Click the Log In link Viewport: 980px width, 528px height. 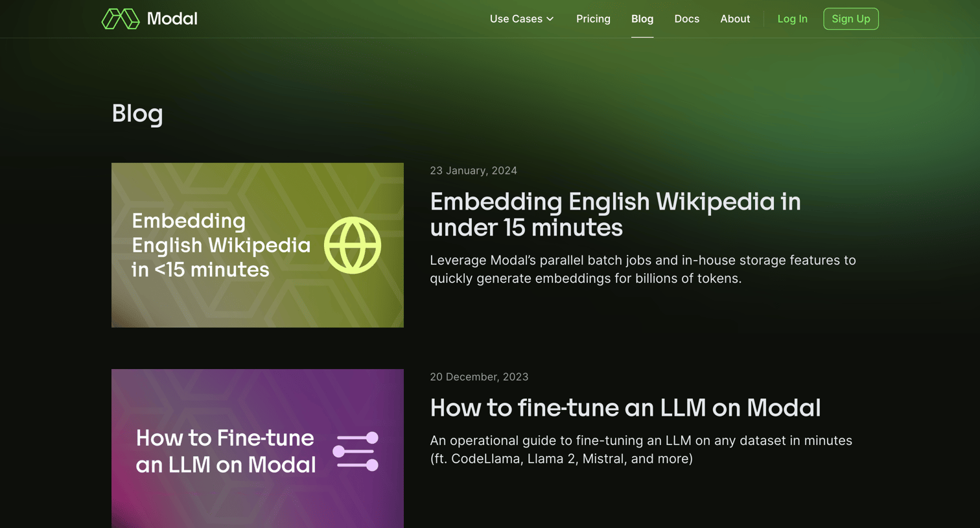point(792,19)
